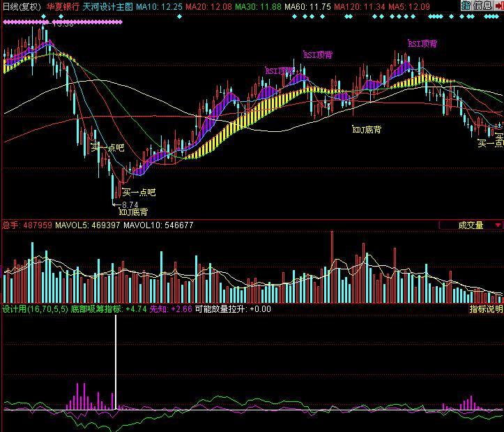Select the 华夏银行 stock name label
504x432 pixels.
(x=63, y=6)
